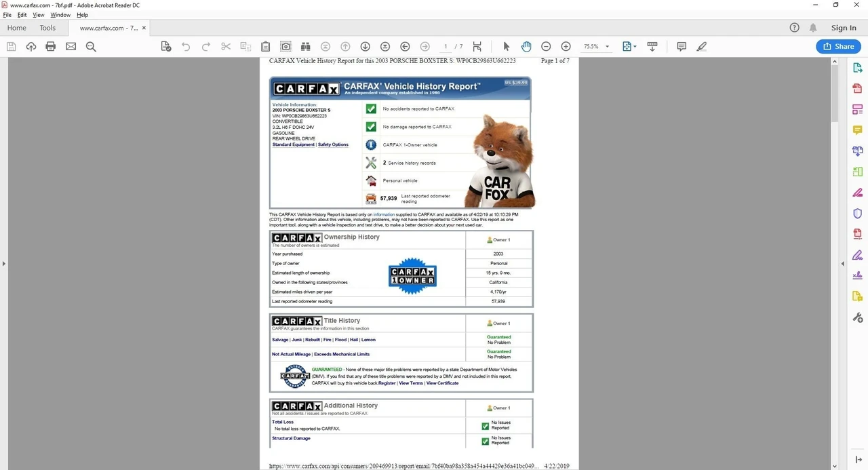The width and height of the screenshot is (868, 470).
Task: Open the File menu
Action: (x=7, y=15)
